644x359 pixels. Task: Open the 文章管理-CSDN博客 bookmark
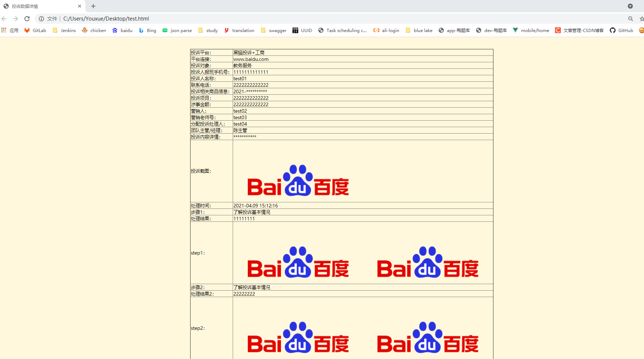pos(580,31)
